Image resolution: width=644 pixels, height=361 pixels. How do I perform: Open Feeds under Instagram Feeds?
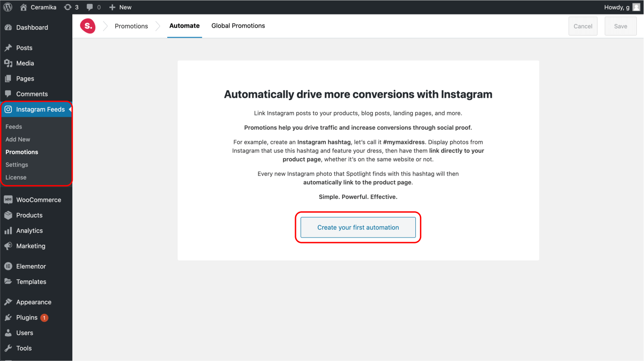click(14, 127)
